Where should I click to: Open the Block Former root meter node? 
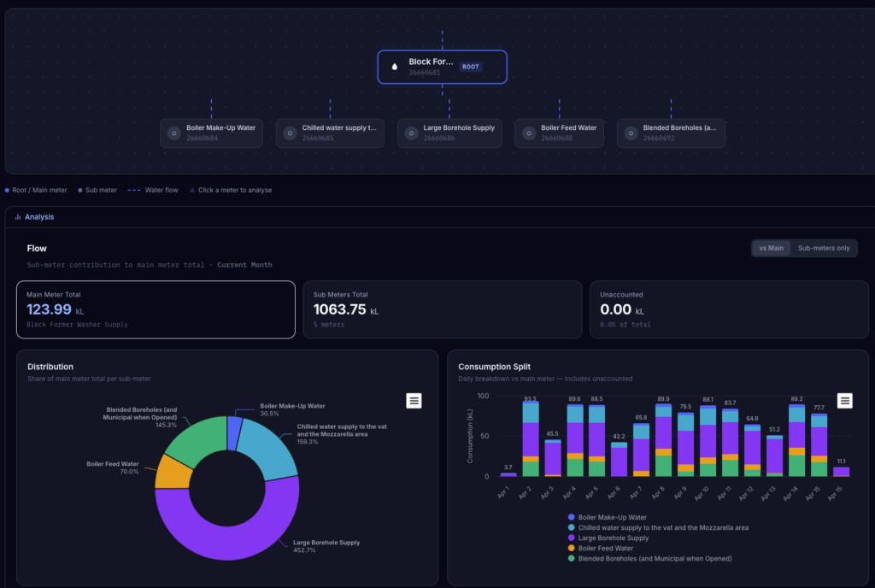point(442,67)
